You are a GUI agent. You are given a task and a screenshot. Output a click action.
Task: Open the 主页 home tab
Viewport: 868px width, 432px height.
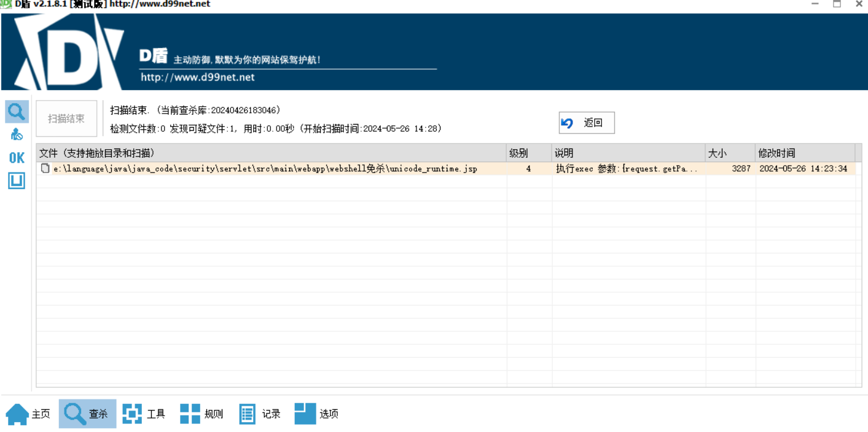(29, 414)
